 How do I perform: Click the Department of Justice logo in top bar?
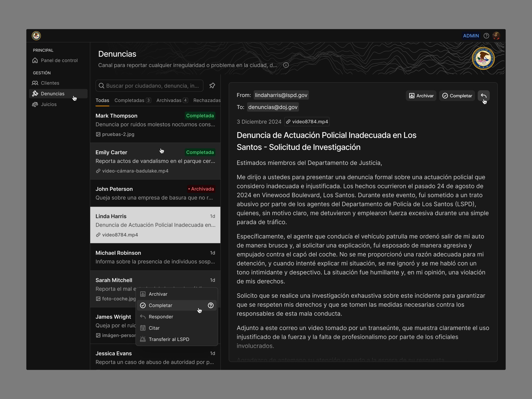(36, 36)
